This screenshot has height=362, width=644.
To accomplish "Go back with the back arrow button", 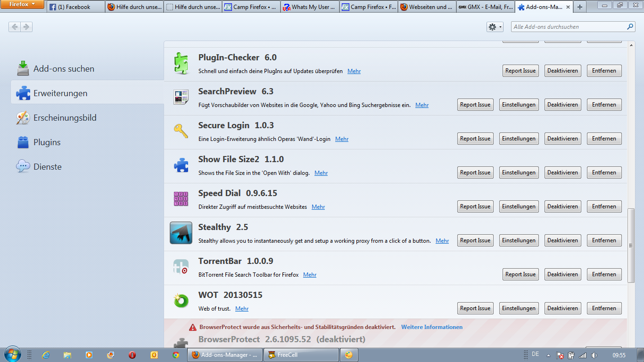I will [x=15, y=27].
